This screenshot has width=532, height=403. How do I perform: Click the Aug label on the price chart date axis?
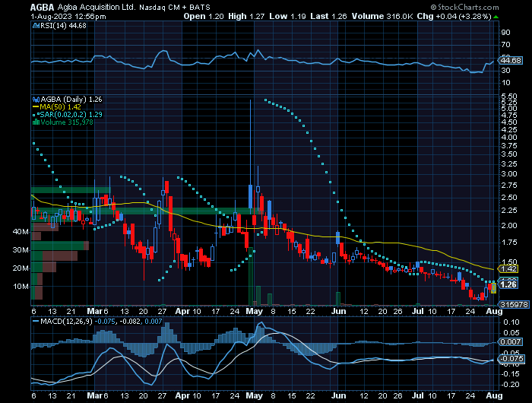(x=494, y=311)
